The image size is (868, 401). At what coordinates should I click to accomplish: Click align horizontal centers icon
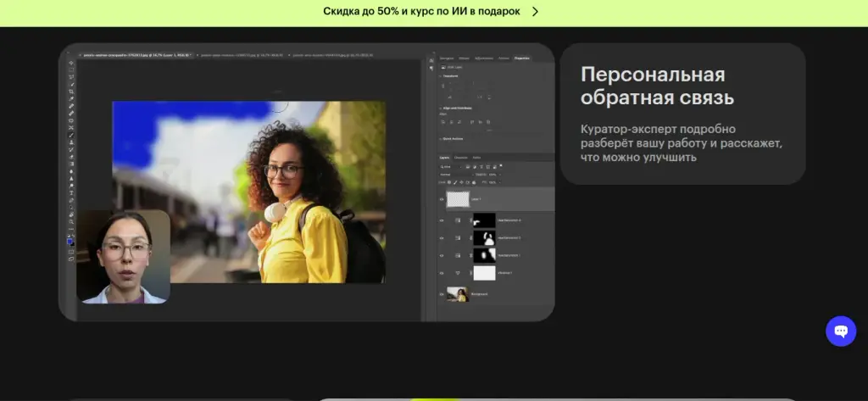tap(451, 122)
